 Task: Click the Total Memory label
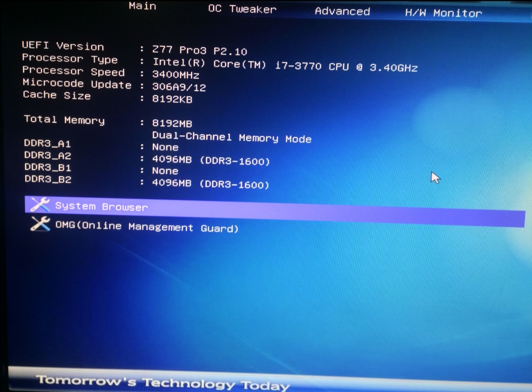(x=64, y=120)
